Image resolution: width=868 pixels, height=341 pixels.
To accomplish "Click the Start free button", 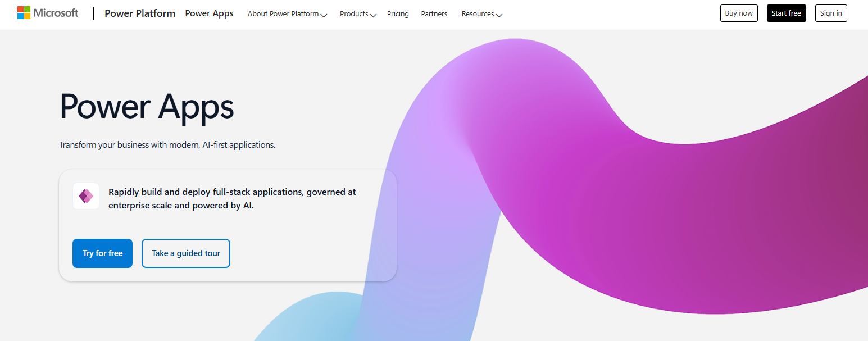I will pyautogui.click(x=786, y=13).
